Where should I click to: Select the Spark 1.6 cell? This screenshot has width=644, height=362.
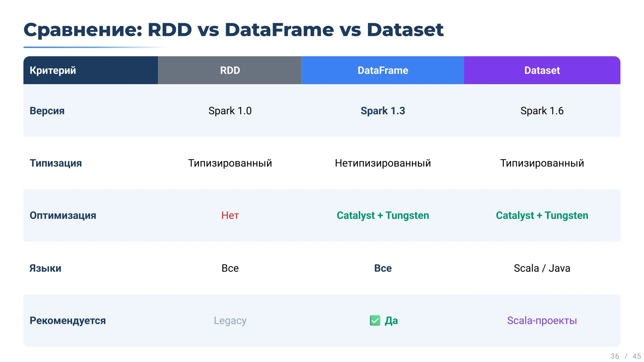click(x=542, y=111)
